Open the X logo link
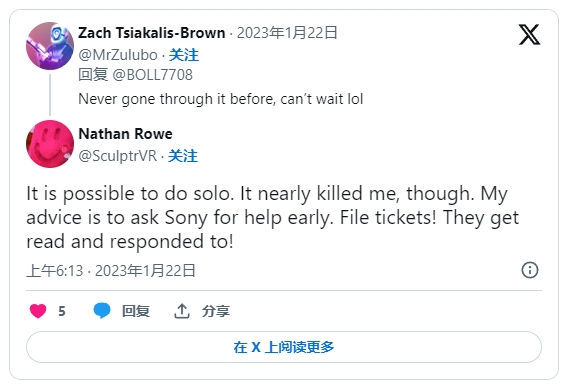This screenshot has height=390, width=570. tap(529, 35)
